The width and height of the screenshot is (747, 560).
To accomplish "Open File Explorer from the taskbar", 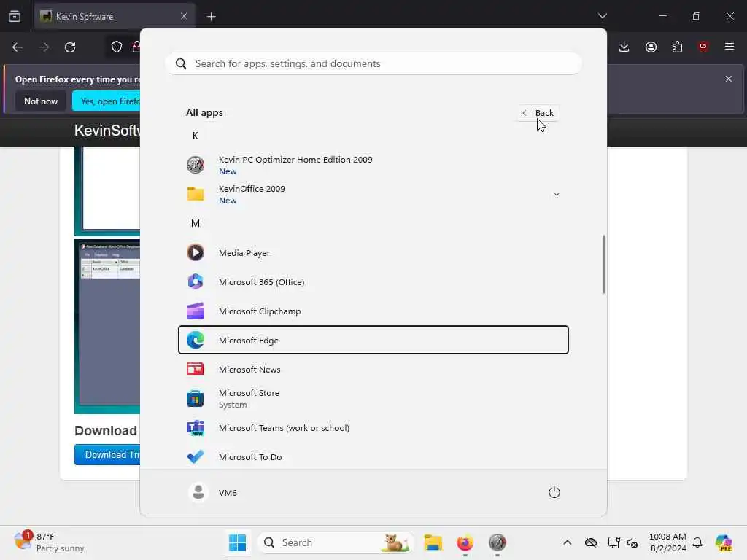I will click(433, 542).
